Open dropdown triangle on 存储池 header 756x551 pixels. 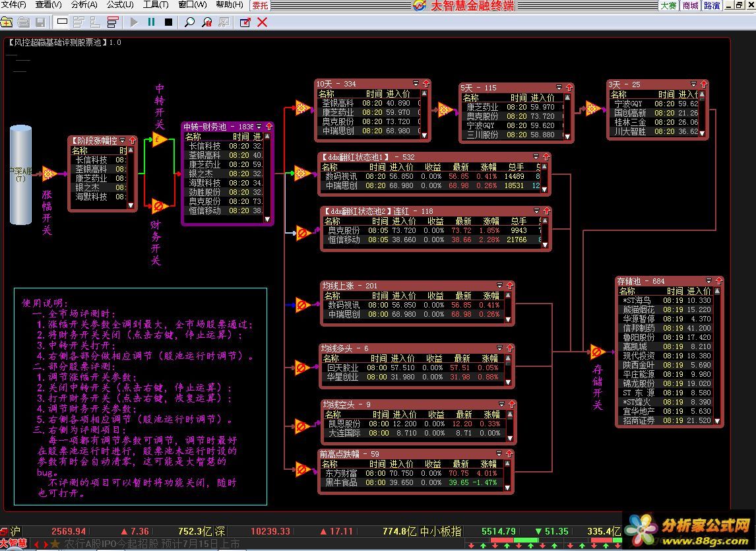click(709, 280)
